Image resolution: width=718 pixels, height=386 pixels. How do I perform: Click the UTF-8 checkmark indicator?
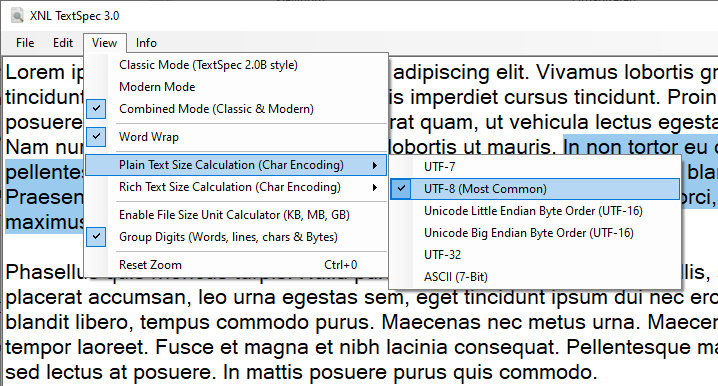[401, 189]
